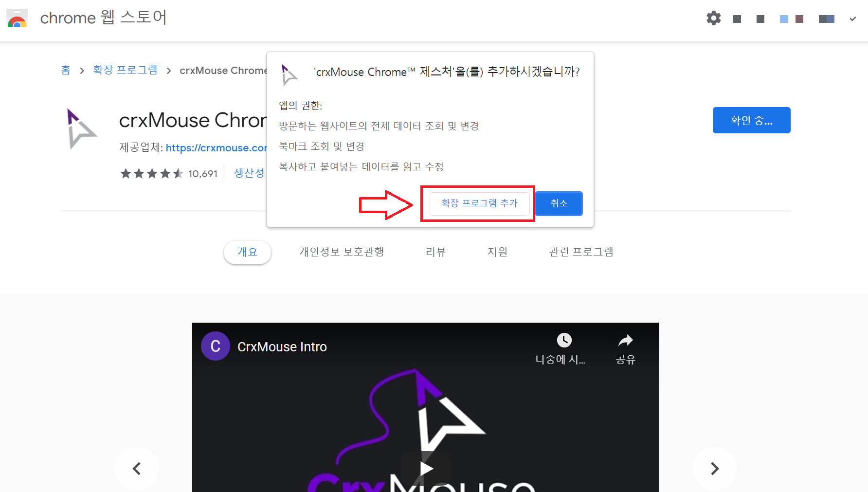The width and height of the screenshot is (868, 492).
Task: Go to next slide with right arrow
Action: (715, 469)
